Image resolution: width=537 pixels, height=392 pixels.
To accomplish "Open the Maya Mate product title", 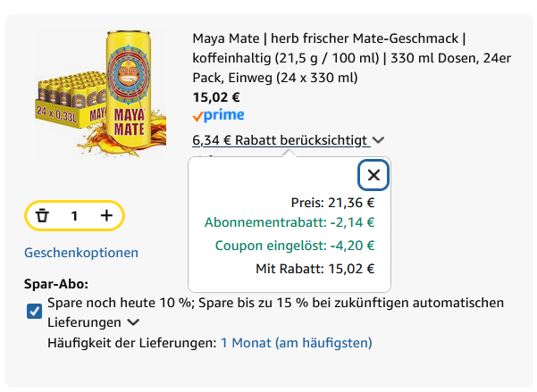I will pos(328,57).
